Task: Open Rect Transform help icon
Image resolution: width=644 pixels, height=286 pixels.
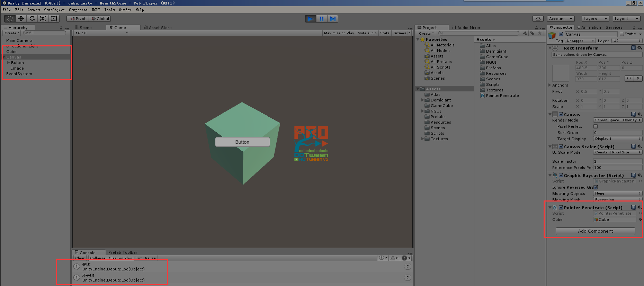Action: [633, 48]
